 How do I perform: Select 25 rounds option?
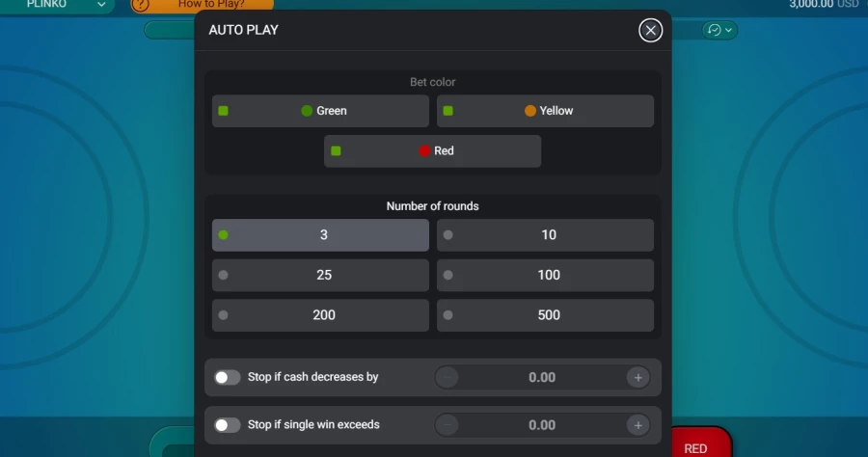point(320,275)
